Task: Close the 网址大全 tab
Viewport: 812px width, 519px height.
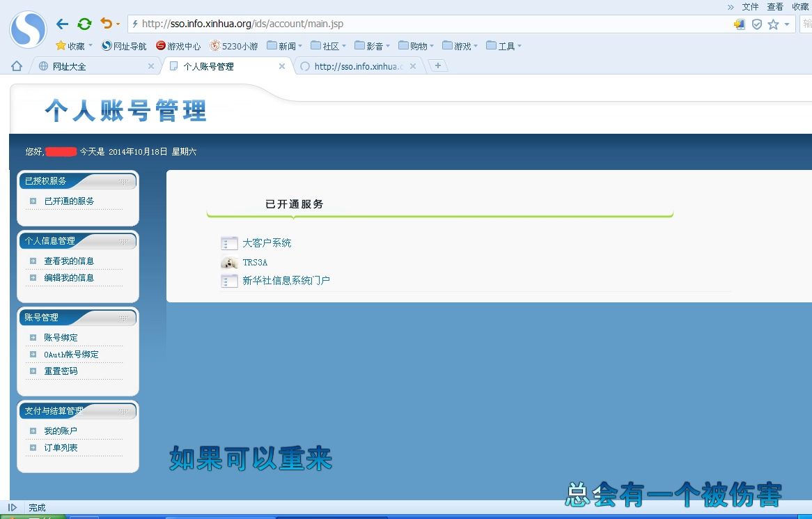Action: pos(151,66)
